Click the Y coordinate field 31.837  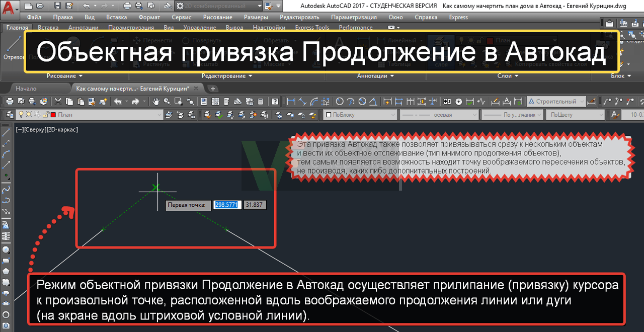point(255,205)
